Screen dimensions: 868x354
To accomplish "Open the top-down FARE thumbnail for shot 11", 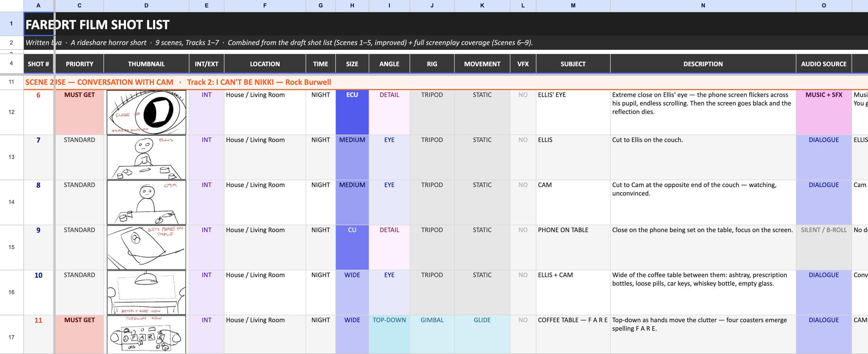I will (x=146, y=334).
